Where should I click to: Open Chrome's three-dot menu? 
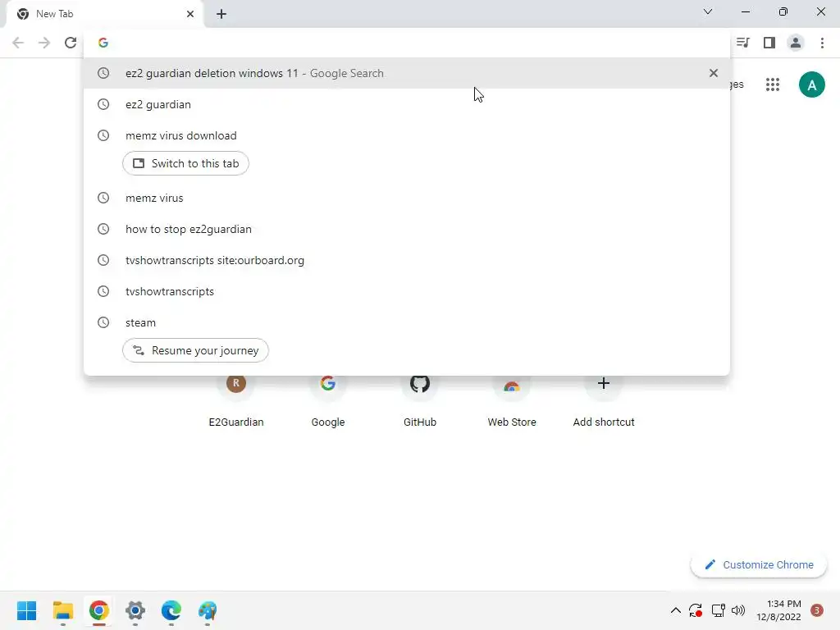[x=822, y=43]
